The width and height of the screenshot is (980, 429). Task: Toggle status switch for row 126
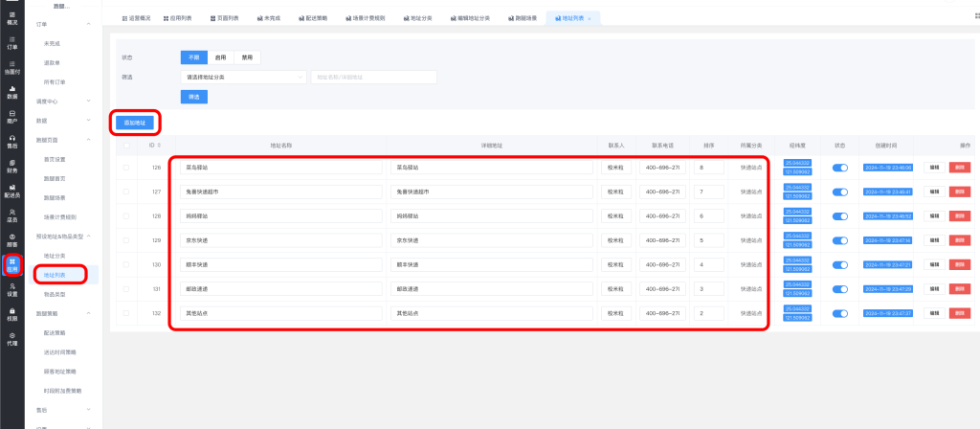[840, 167]
